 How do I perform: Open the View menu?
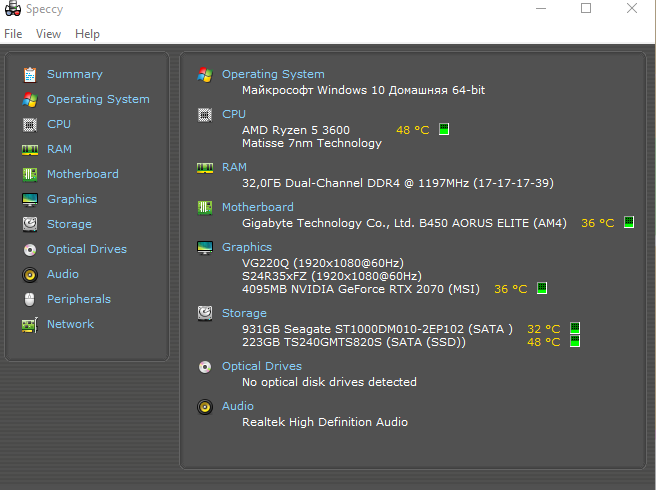(48, 34)
